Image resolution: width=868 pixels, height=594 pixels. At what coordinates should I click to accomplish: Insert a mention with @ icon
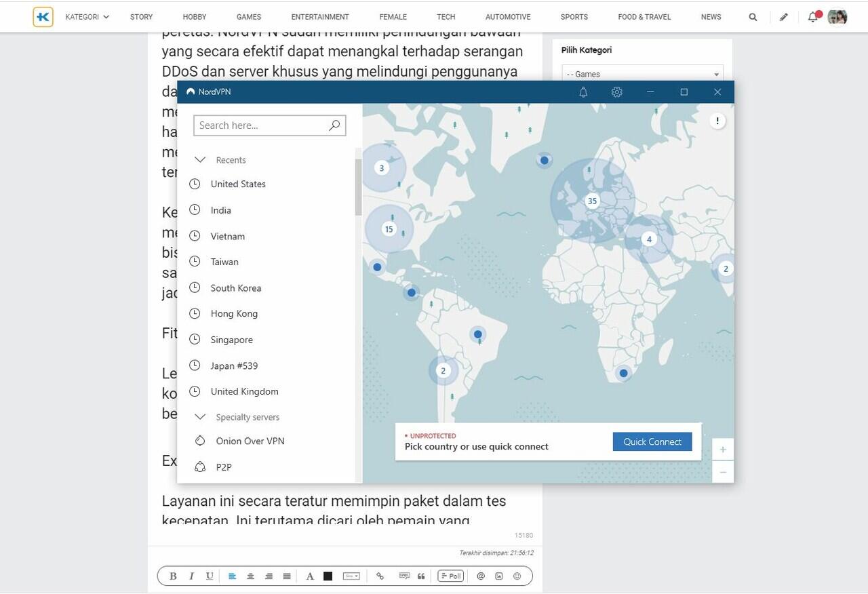coord(481,576)
